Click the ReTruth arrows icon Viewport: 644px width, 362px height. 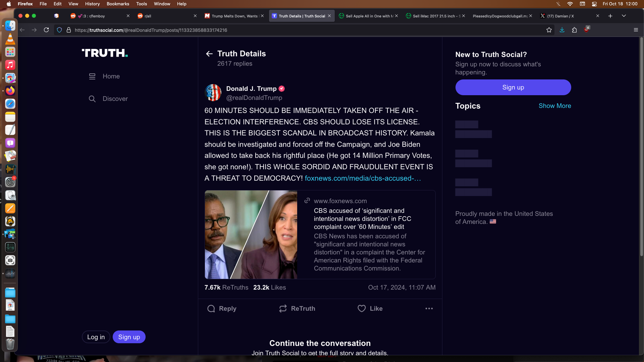pyautogui.click(x=283, y=308)
